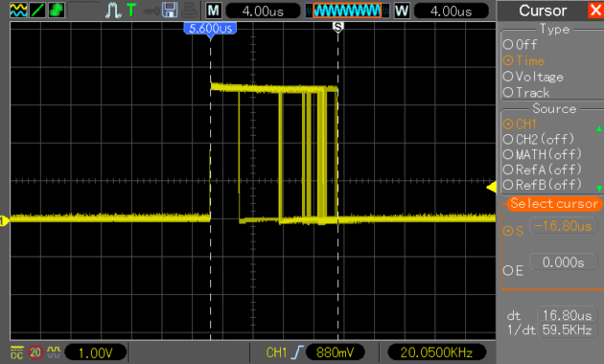Click the W window timebase label
The image size is (604, 364).
click(402, 11)
